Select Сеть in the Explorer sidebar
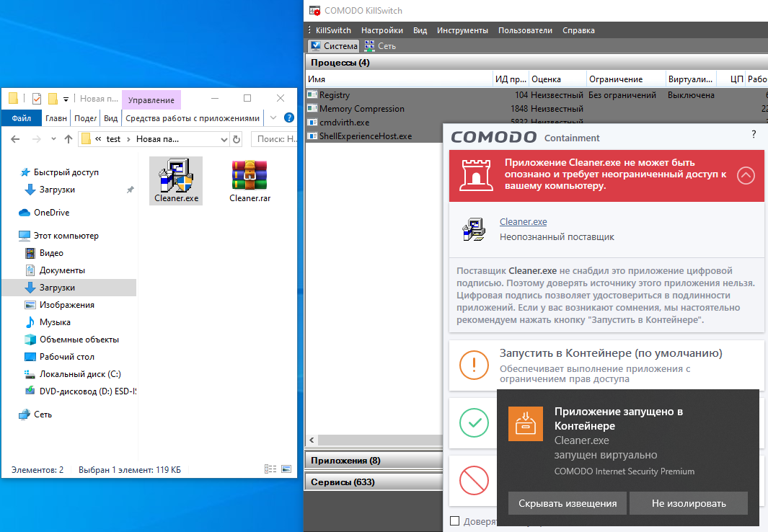Image resolution: width=768 pixels, height=532 pixels. click(43, 414)
